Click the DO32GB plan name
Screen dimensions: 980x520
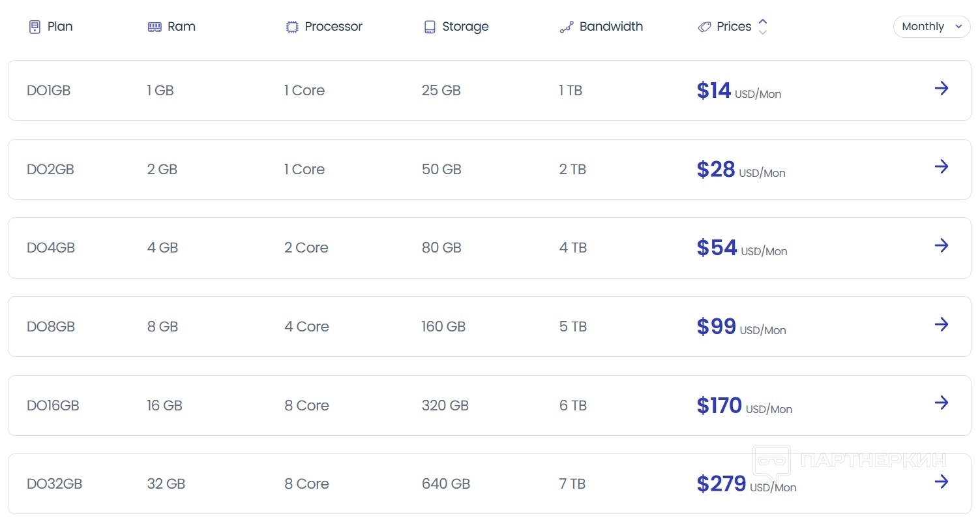(54, 484)
